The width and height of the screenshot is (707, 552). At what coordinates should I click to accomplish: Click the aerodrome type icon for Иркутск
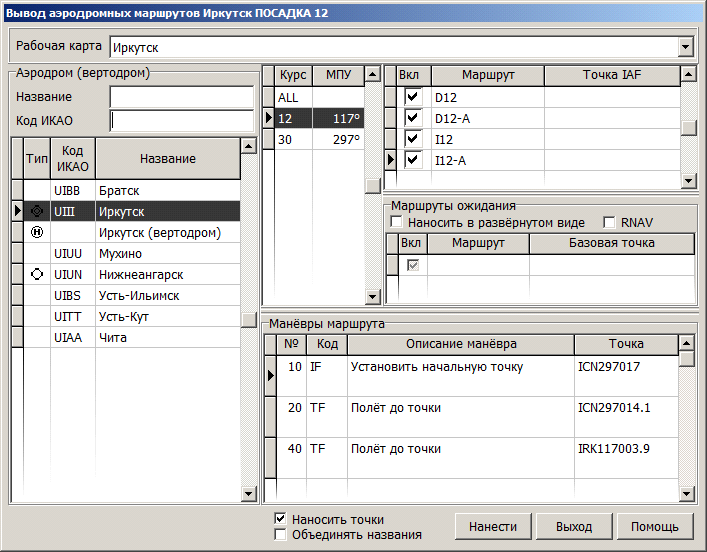[37, 211]
